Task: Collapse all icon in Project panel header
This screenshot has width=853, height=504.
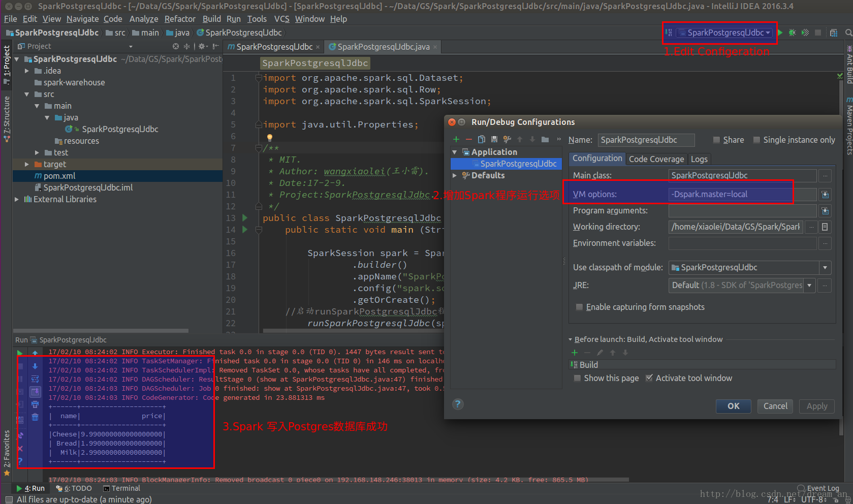Action: click(186, 46)
